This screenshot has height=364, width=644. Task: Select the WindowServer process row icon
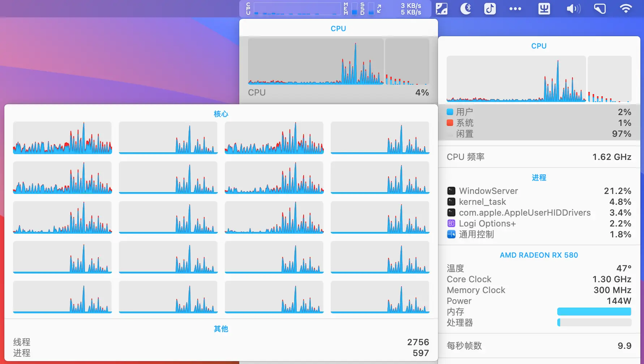[x=451, y=191]
